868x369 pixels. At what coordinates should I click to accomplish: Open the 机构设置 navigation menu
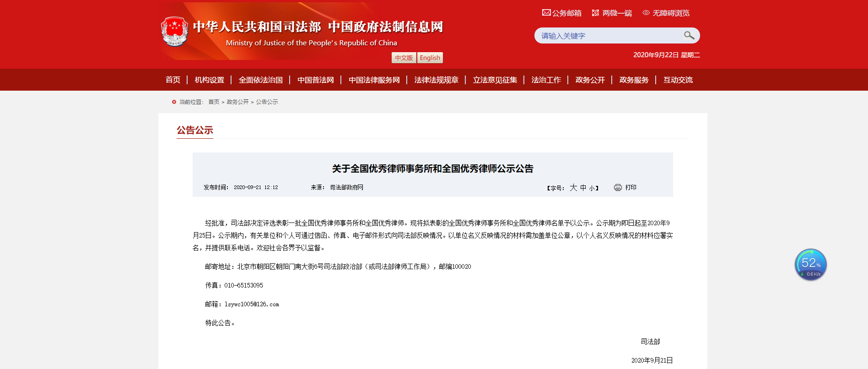(x=209, y=80)
